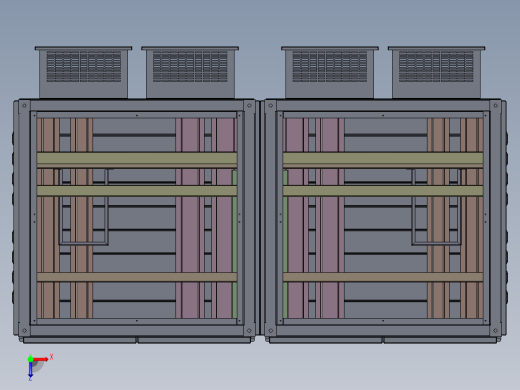Pick the small rectangular frame inside right cabinet

[x=437, y=207]
